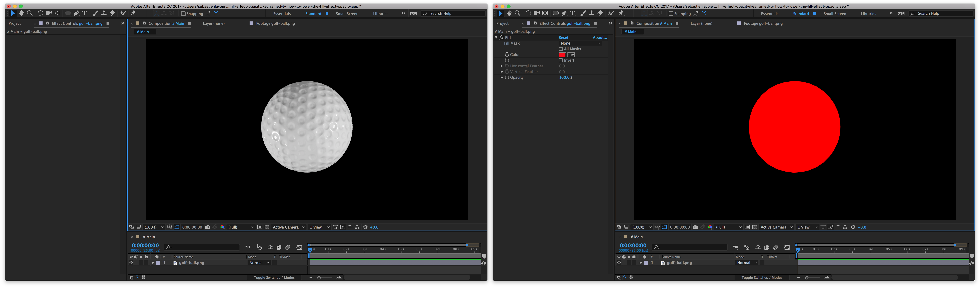980x287 pixels.
Task: Take a snapshot with the camera icon
Action: pos(207,227)
